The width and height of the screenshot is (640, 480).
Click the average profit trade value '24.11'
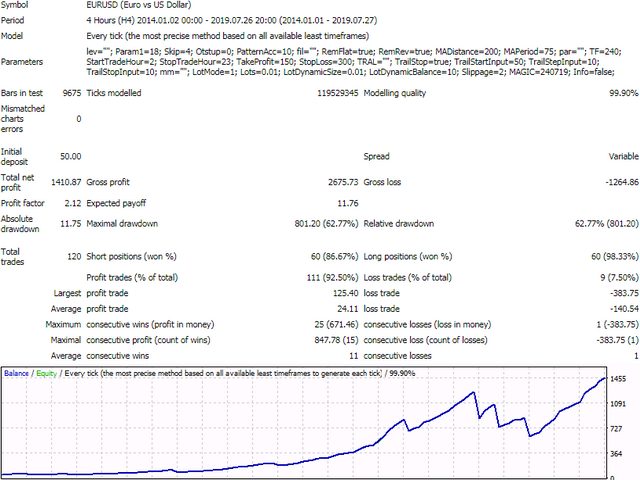[348, 309]
